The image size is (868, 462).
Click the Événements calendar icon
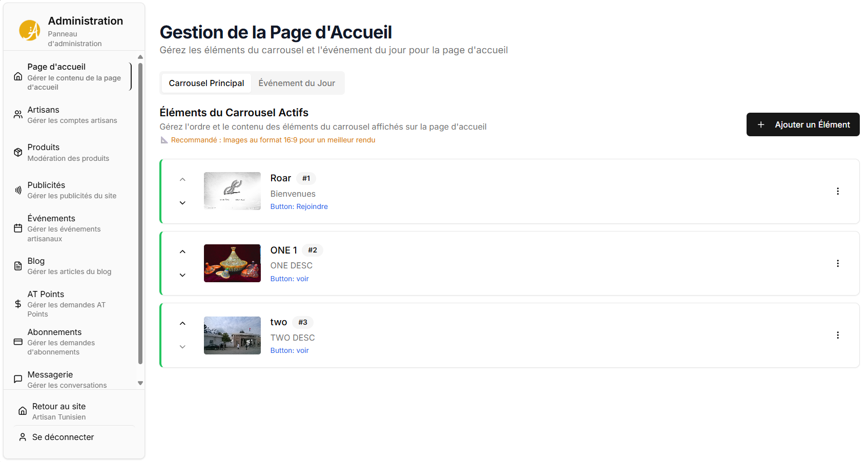18,228
